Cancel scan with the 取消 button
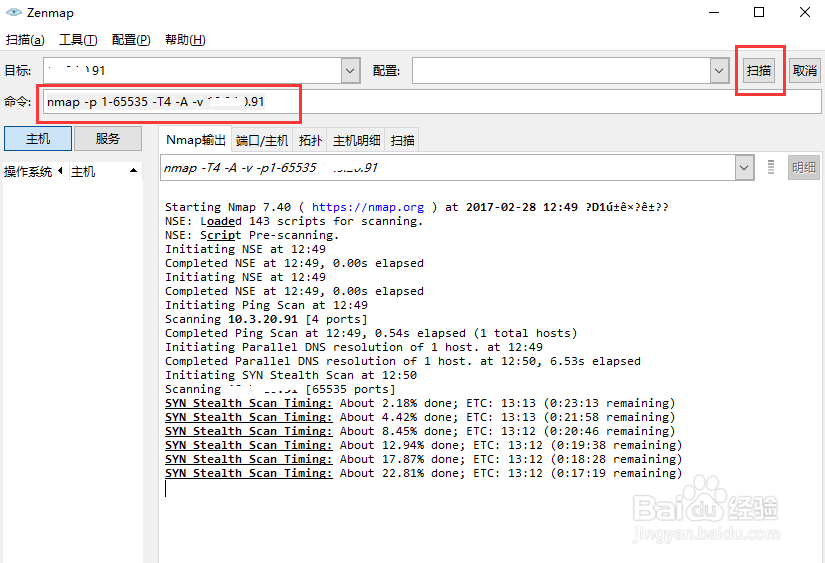The image size is (825, 563). pyautogui.click(x=805, y=71)
